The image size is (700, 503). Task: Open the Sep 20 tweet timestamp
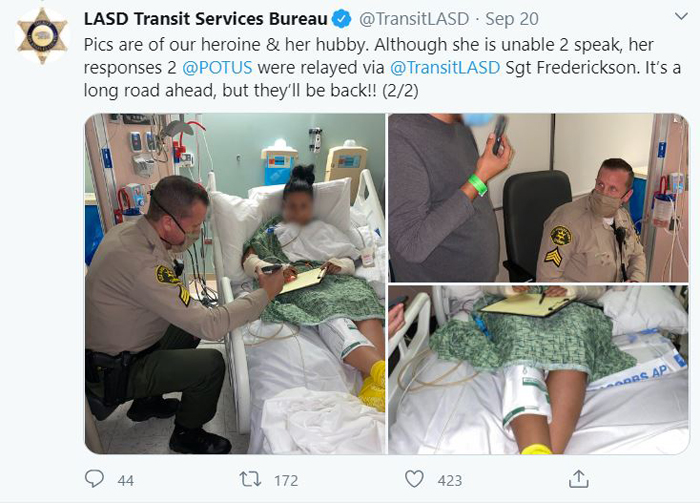[512, 19]
